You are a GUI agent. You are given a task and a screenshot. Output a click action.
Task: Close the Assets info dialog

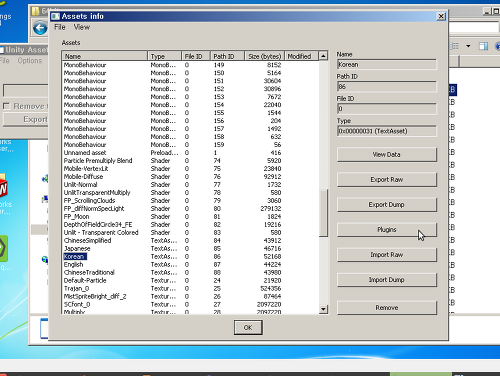[x=441, y=16]
